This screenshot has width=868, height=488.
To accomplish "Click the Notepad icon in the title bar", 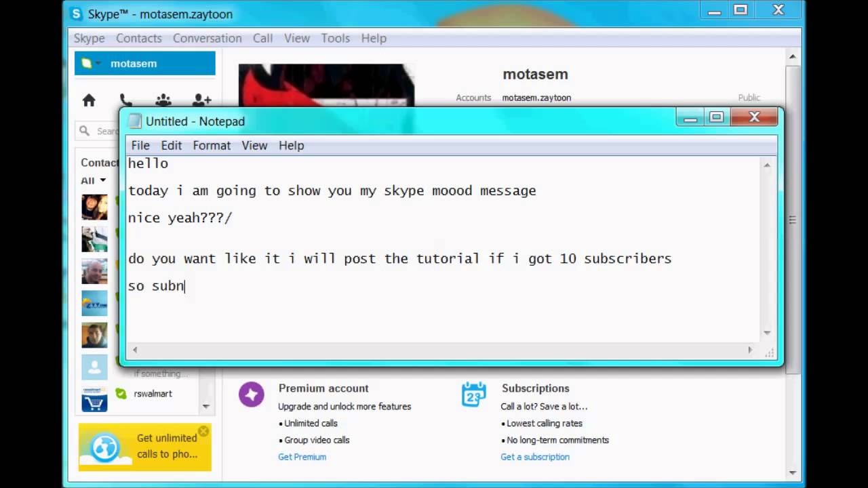I will click(x=135, y=121).
